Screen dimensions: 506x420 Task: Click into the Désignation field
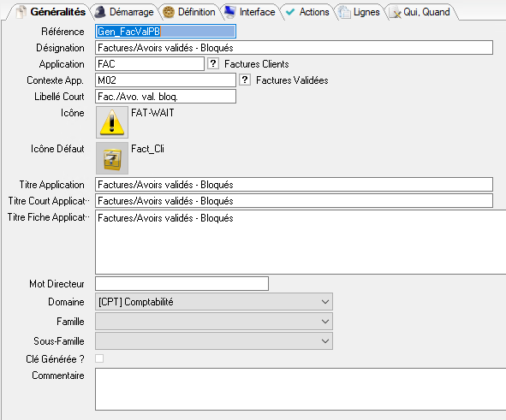tap(294, 47)
